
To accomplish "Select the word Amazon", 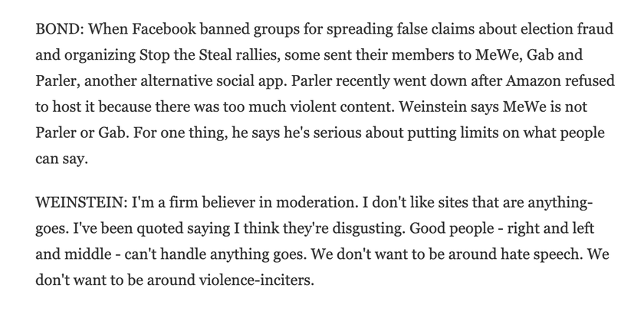I will point(533,81).
